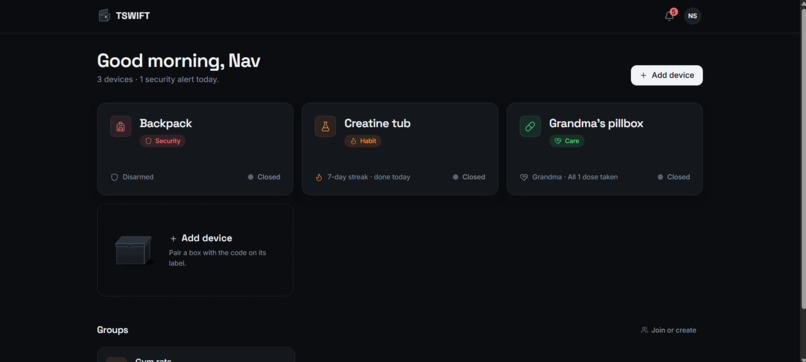The width and height of the screenshot is (806, 362).
Task: Click Join or create for groups
Action: click(x=668, y=330)
